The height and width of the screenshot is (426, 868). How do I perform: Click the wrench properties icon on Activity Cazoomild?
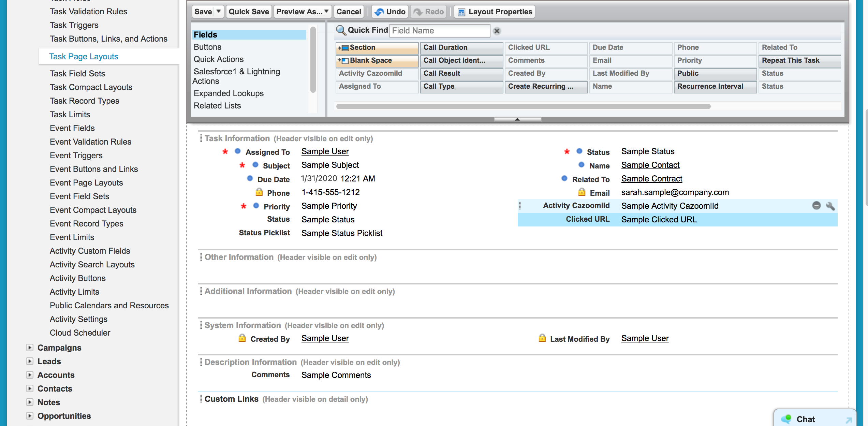830,206
